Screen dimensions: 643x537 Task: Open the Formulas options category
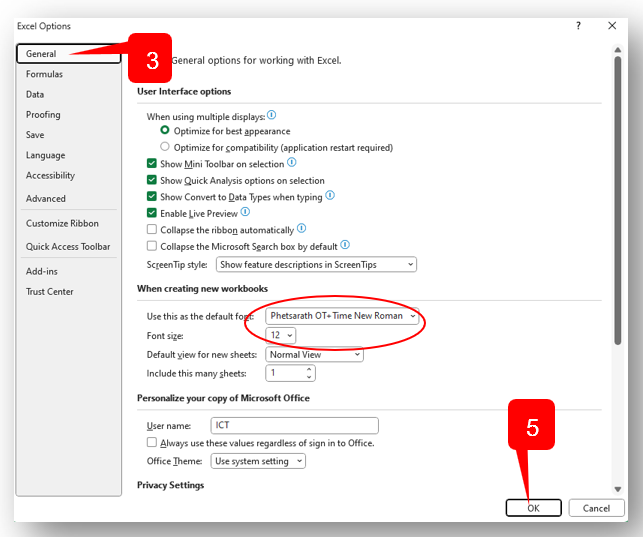45,74
